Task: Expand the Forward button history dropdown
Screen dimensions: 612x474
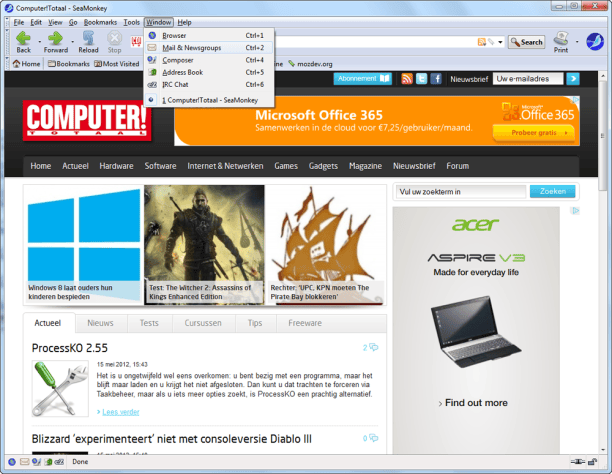Action: [x=73, y=41]
